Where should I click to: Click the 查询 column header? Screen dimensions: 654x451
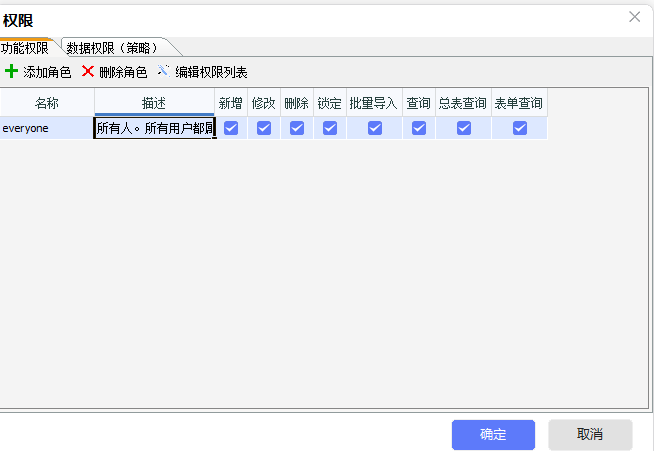(x=419, y=103)
